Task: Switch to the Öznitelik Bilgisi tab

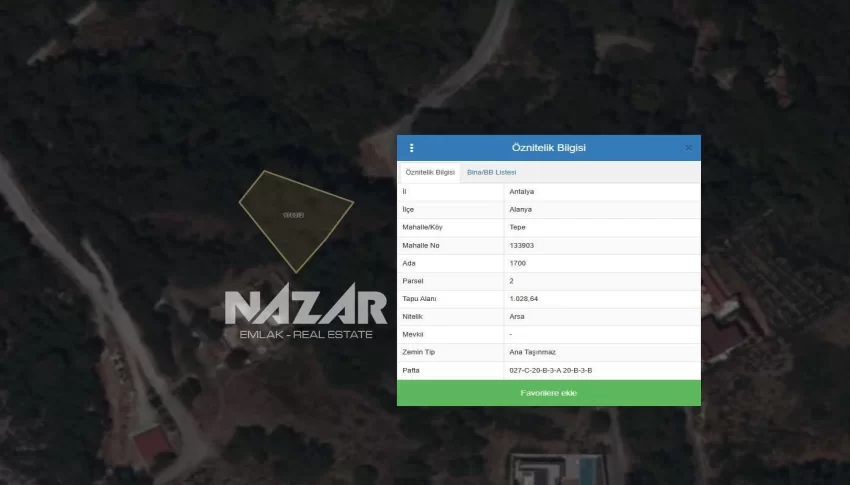Action: click(x=430, y=172)
